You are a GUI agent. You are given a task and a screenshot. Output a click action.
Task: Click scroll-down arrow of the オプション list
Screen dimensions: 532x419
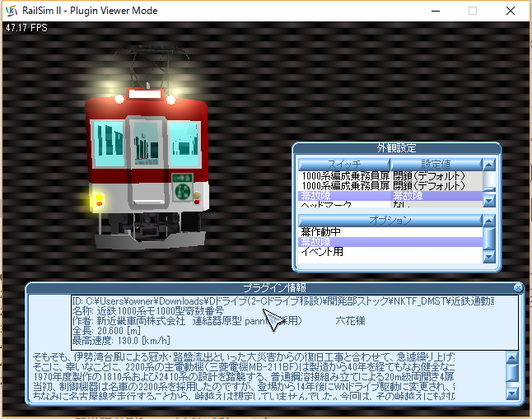pos(489,257)
